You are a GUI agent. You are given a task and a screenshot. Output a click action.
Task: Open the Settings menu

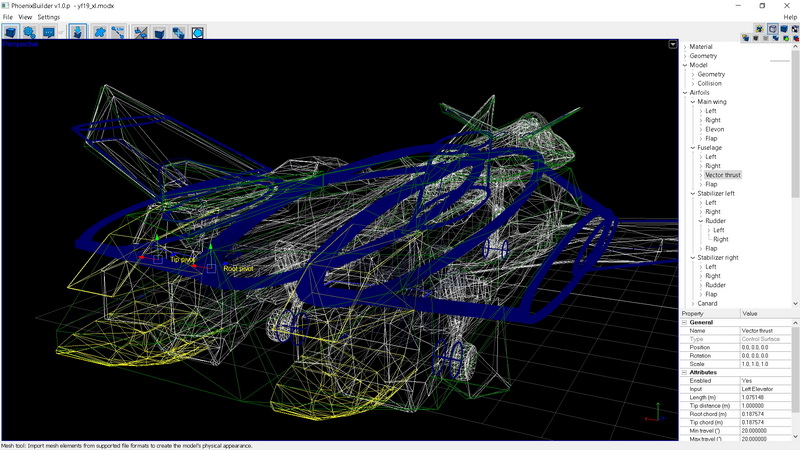coord(49,17)
